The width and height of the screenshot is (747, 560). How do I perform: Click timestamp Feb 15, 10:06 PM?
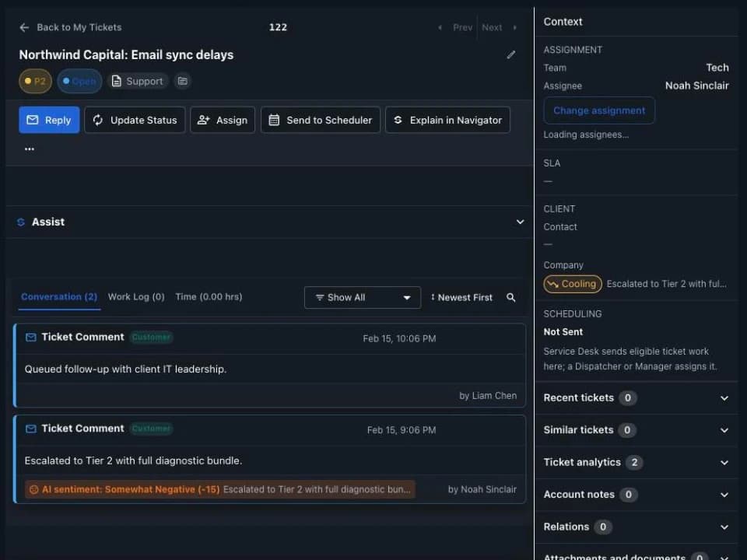point(399,338)
